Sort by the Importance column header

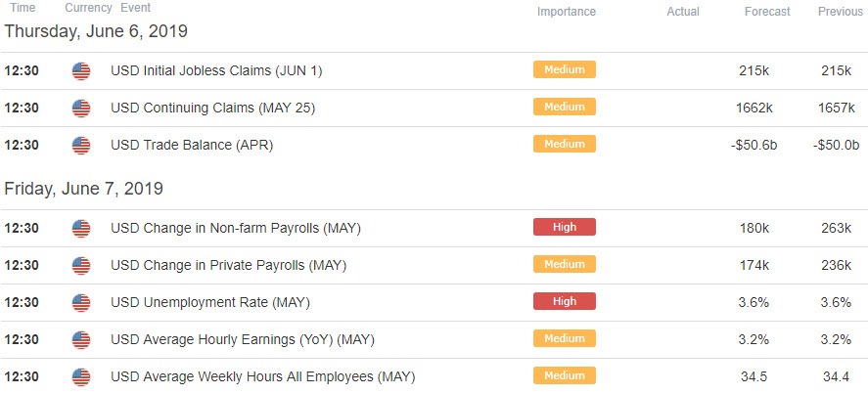pos(566,12)
